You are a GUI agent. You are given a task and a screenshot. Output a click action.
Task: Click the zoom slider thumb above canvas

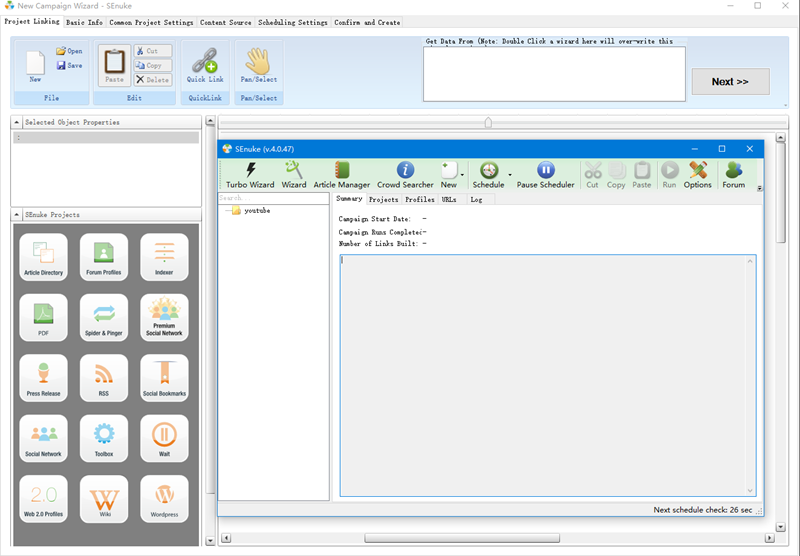click(x=488, y=122)
